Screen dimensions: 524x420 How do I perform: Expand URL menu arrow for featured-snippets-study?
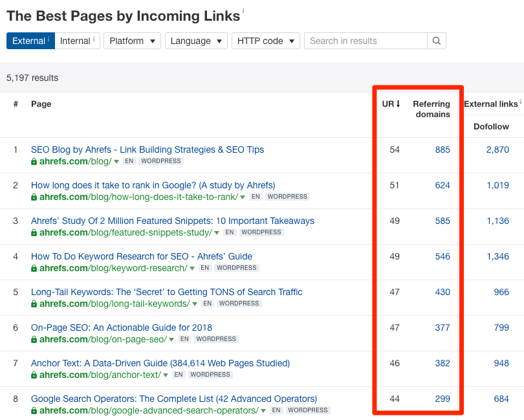tap(217, 233)
